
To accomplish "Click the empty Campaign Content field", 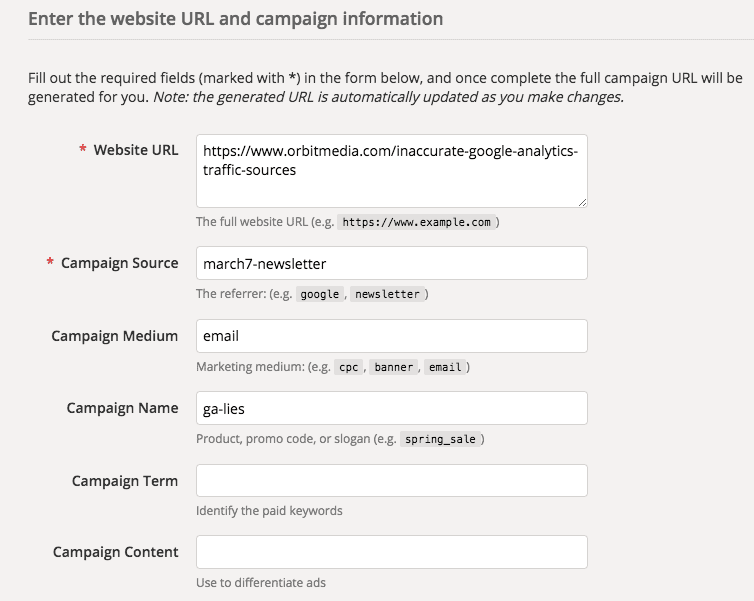I will 391,552.
